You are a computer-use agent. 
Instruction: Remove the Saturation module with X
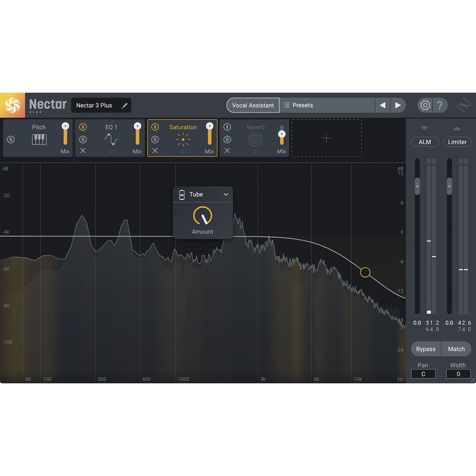[x=155, y=151]
